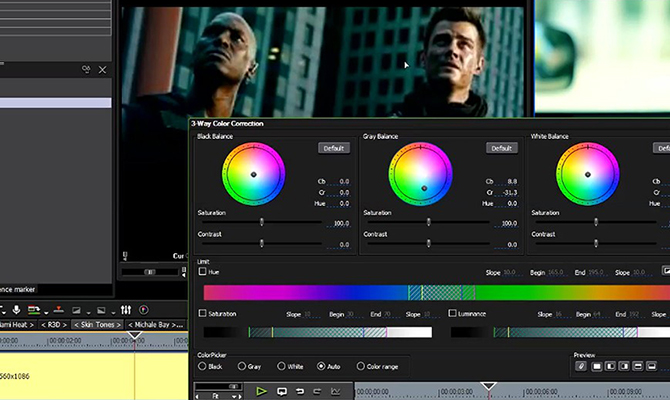This screenshot has width=670, height=400.
Task: Click the color wheel vectorscope icon
Action: point(143,310)
